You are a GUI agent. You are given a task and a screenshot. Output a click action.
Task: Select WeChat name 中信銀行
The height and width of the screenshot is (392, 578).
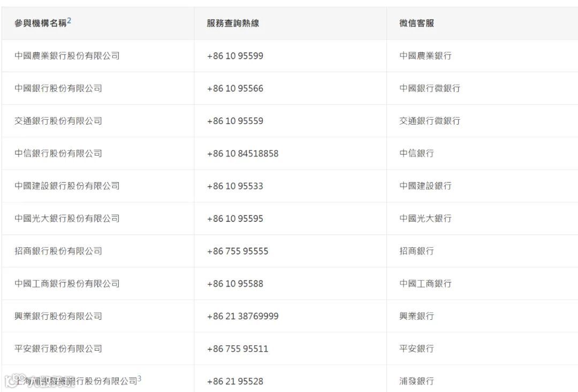click(416, 153)
